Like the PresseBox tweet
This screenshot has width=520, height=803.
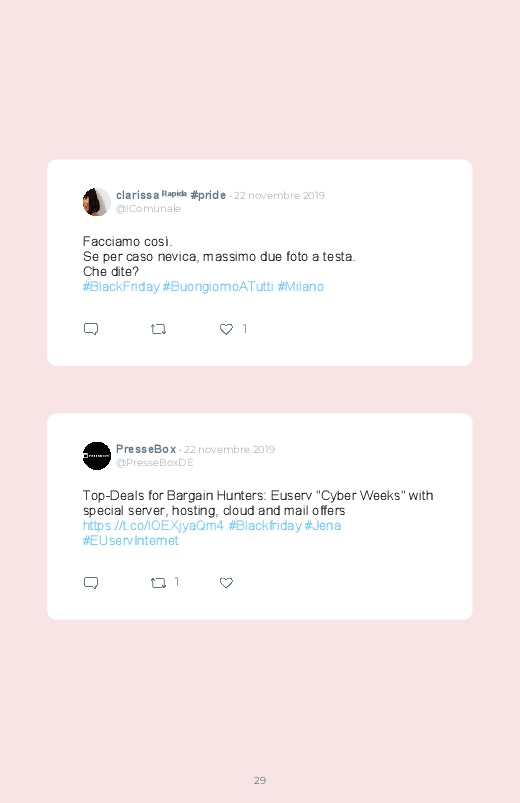[226, 583]
